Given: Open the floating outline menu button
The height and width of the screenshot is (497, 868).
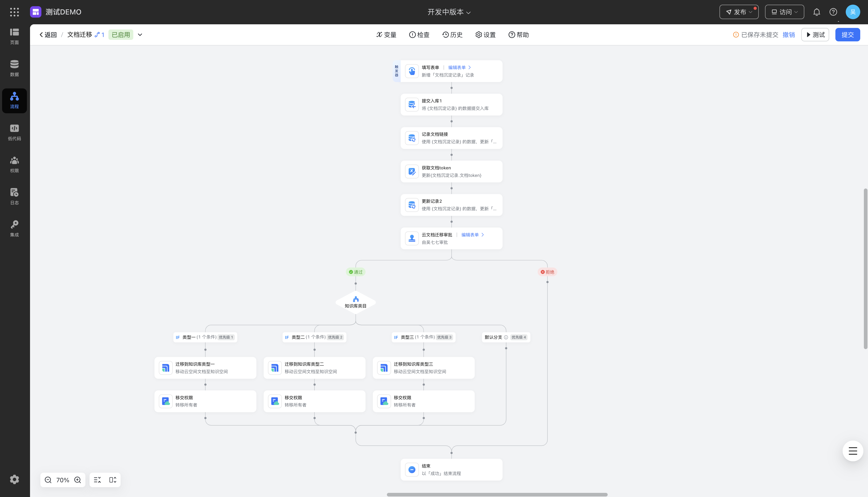Looking at the screenshot, I should tap(853, 451).
